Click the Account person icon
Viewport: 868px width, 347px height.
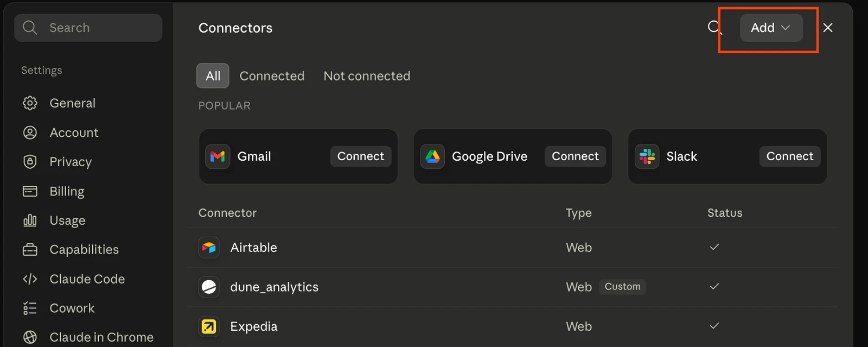tap(30, 133)
